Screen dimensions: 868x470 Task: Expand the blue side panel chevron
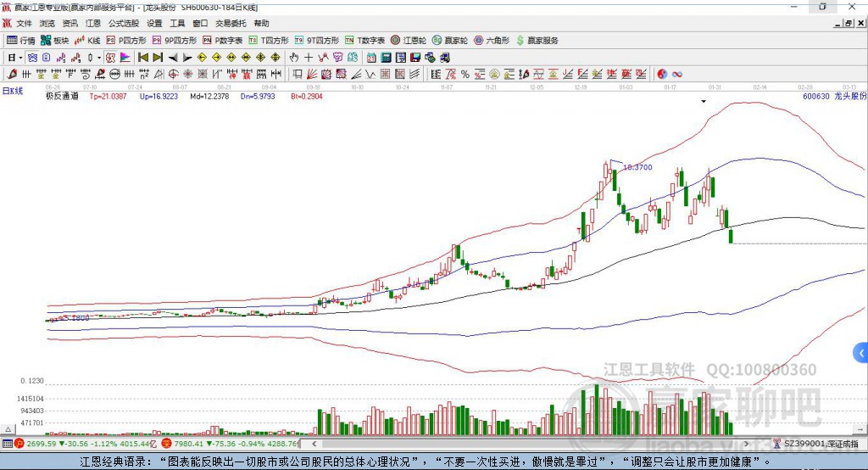click(x=861, y=353)
